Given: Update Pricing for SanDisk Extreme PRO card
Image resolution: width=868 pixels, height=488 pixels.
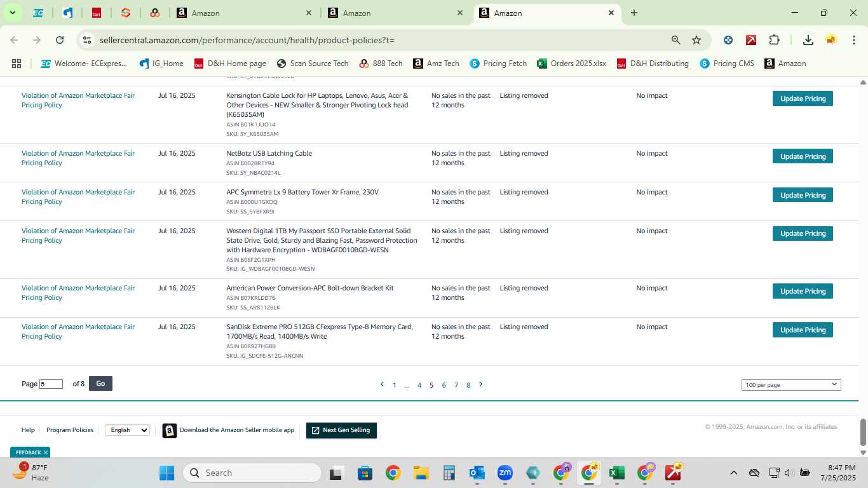Looking at the screenshot, I should click(803, 330).
